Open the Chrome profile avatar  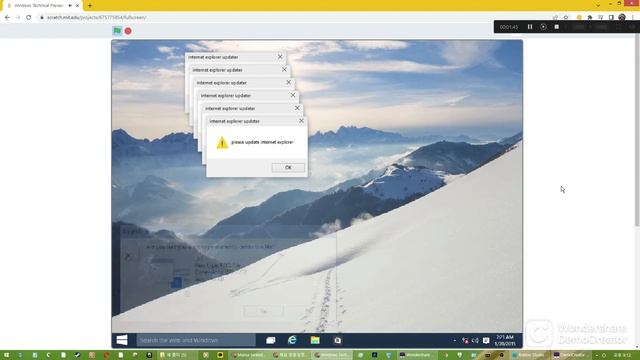(622, 18)
